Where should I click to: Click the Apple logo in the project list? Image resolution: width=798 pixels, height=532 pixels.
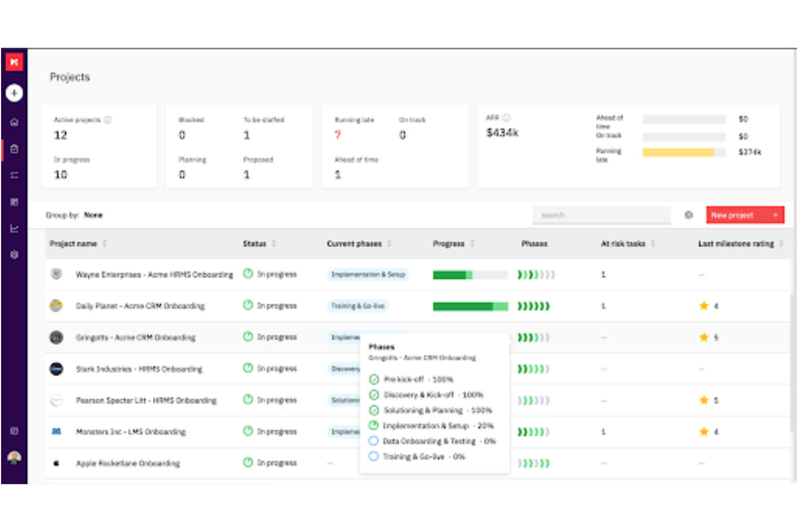coord(56,463)
